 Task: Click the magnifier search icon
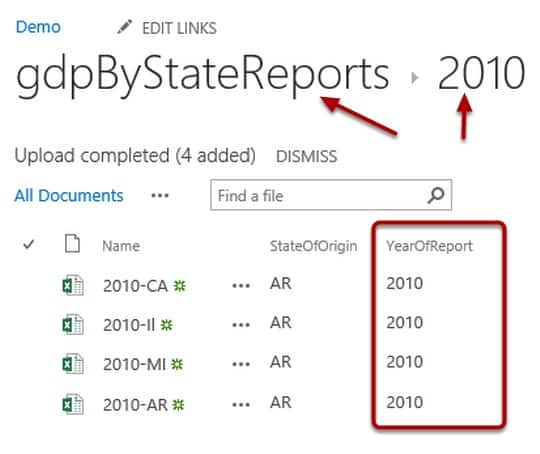(436, 195)
